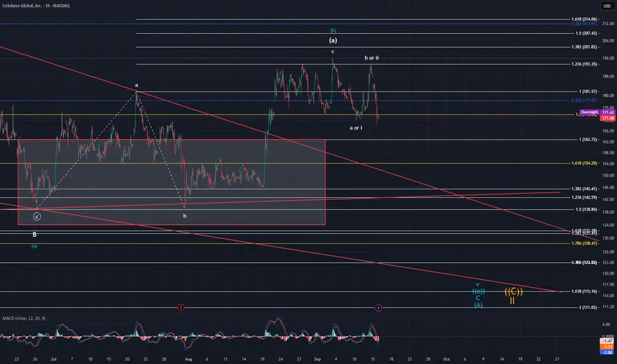The width and height of the screenshot is (617, 364).
Task: Click the 'b' label below the August low
Action: coord(185,216)
